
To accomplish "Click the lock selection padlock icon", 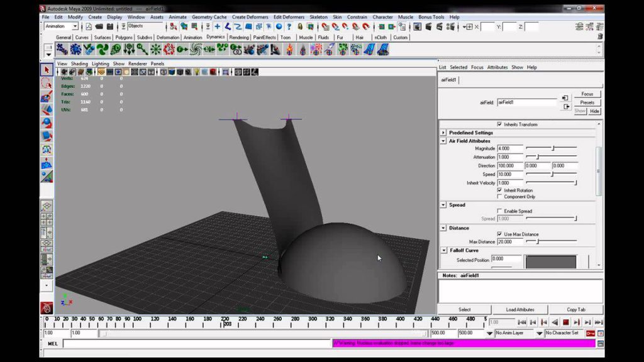I will point(300,26).
